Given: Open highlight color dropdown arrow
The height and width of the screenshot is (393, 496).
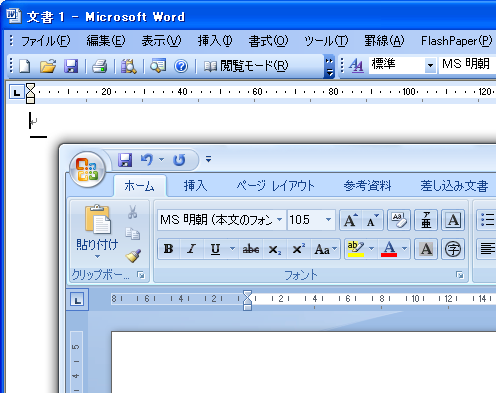Looking at the screenshot, I should pos(372,249).
